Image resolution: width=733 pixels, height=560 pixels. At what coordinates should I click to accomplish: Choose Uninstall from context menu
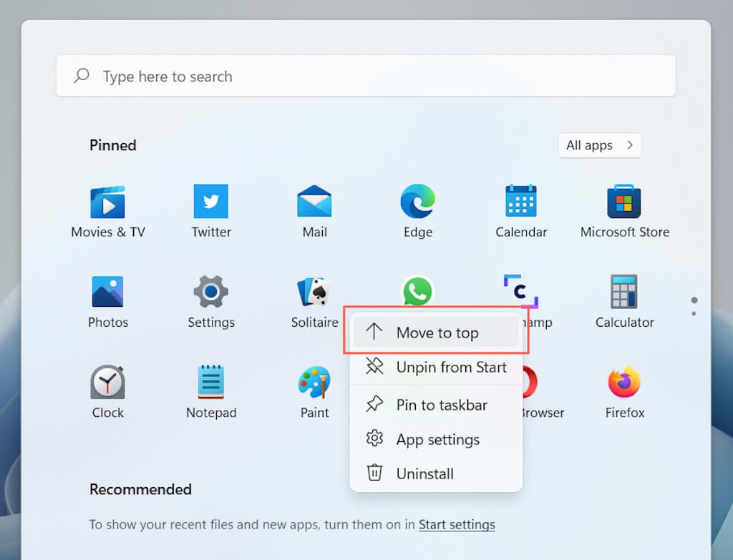click(x=436, y=473)
